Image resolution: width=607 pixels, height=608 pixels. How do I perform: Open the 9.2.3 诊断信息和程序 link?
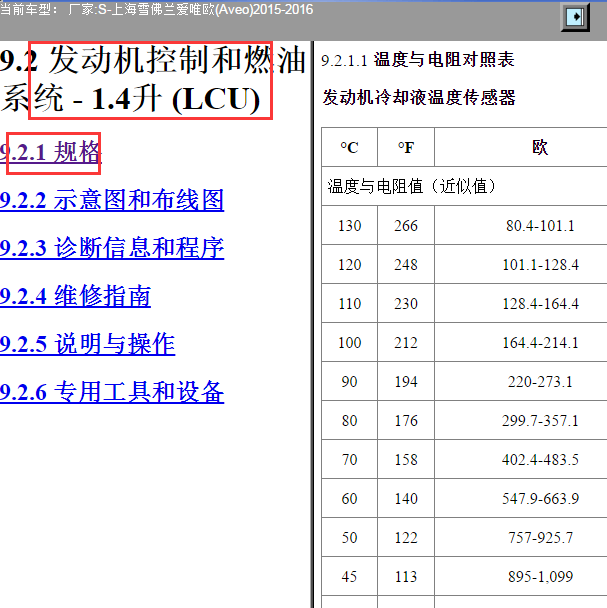point(112,248)
